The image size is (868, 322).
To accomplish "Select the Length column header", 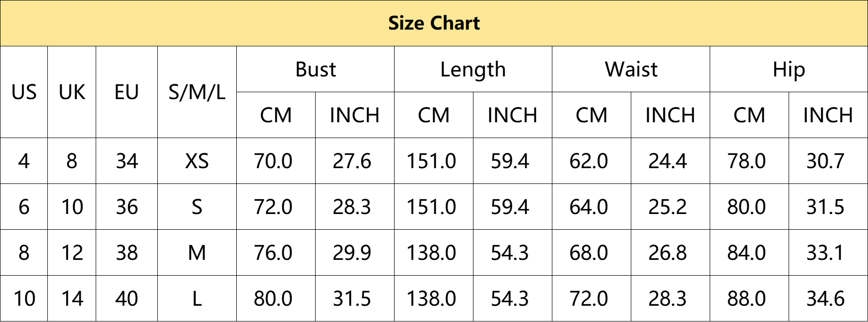I will tap(473, 70).
